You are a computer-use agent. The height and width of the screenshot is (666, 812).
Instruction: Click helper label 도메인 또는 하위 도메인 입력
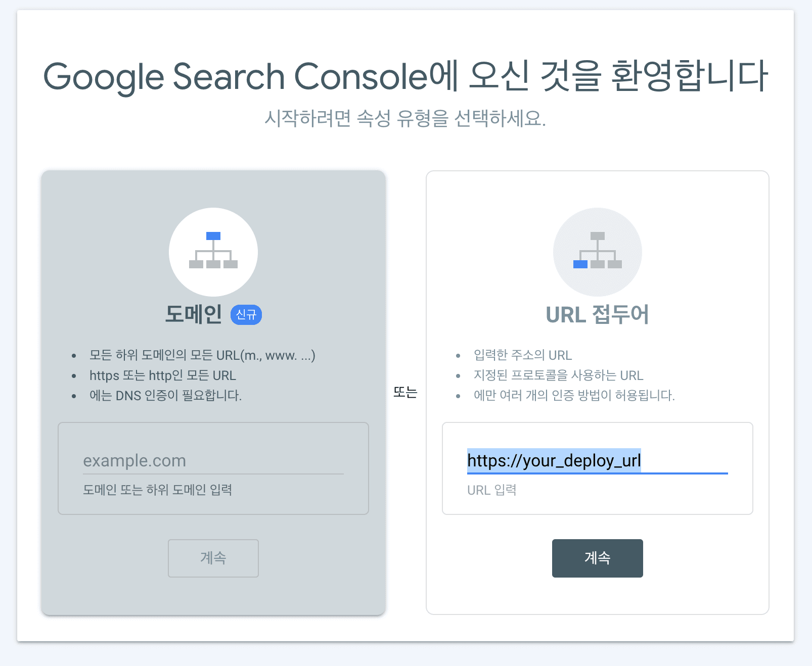point(157,490)
